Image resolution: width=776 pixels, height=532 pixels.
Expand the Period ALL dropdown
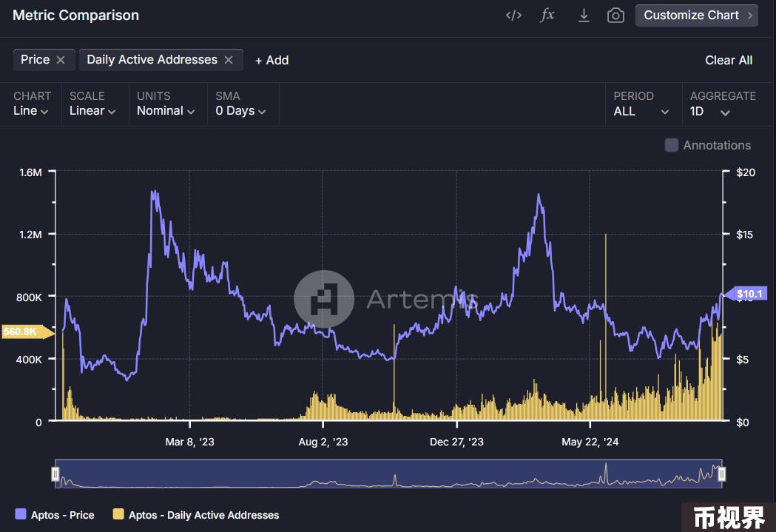(641, 112)
